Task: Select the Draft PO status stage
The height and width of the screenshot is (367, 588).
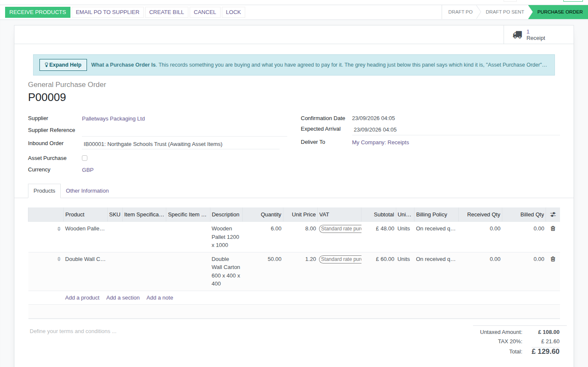Action: [460, 12]
